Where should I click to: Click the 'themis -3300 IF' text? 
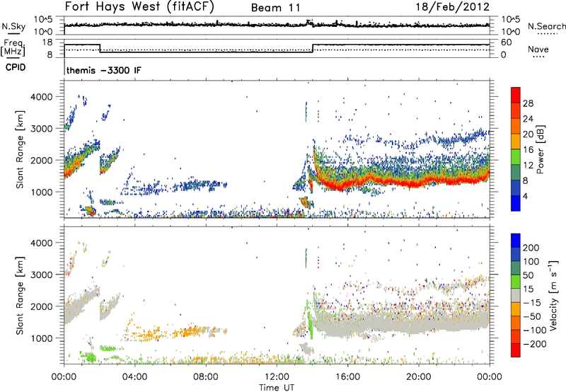pos(103,70)
